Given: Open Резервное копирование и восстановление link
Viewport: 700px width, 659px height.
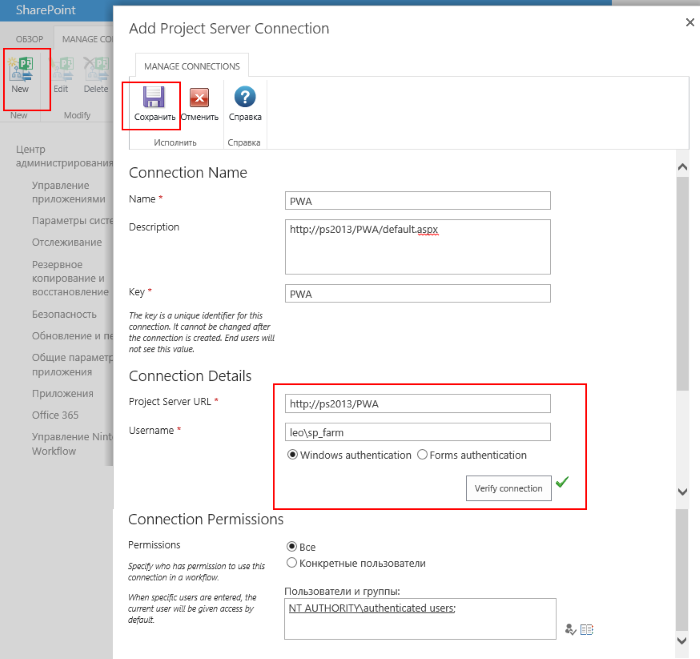Looking at the screenshot, I should [70, 278].
